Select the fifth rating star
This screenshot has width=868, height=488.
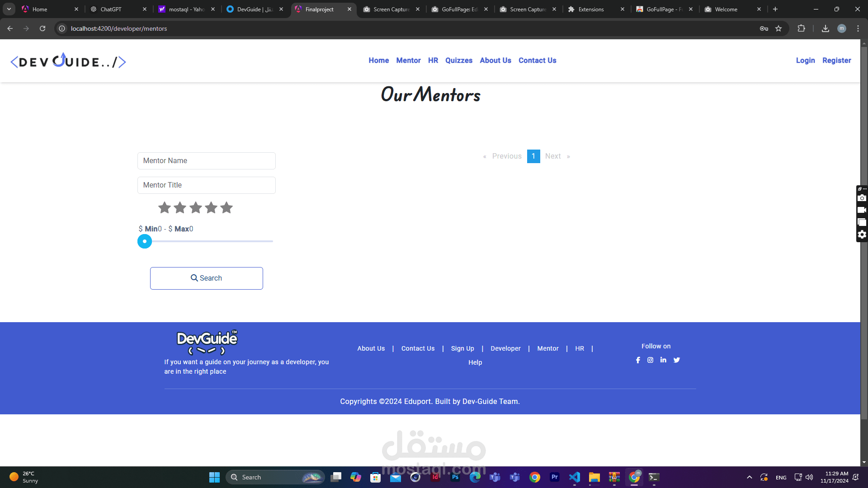pyautogui.click(x=226, y=208)
